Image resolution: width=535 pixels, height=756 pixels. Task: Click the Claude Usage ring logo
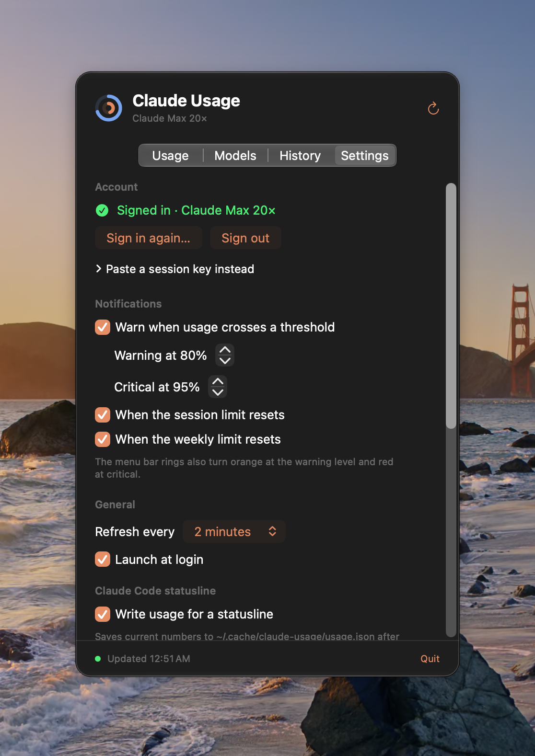click(x=109, y=108)
